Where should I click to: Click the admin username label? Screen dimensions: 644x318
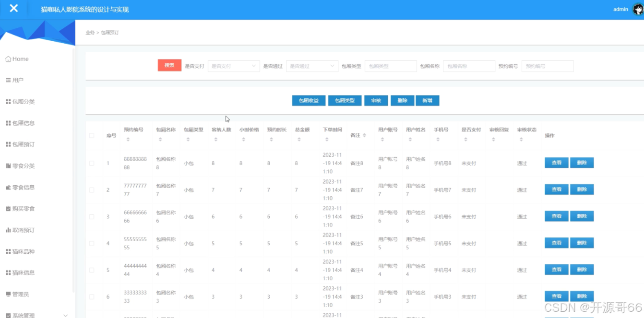click(x=620, y=9)
